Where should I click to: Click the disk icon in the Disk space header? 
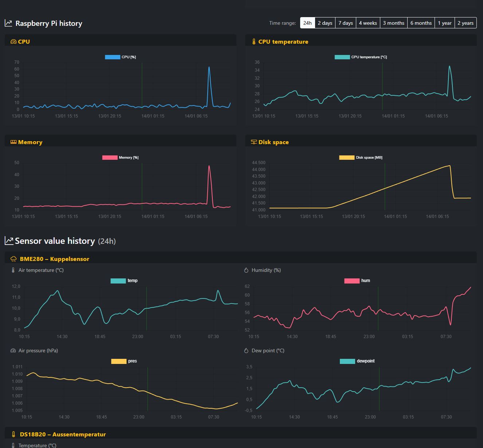coord(254,142)
